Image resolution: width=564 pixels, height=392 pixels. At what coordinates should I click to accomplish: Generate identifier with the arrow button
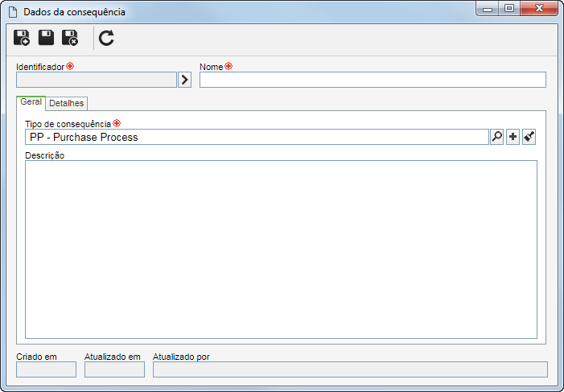click(x=184, y=80)
